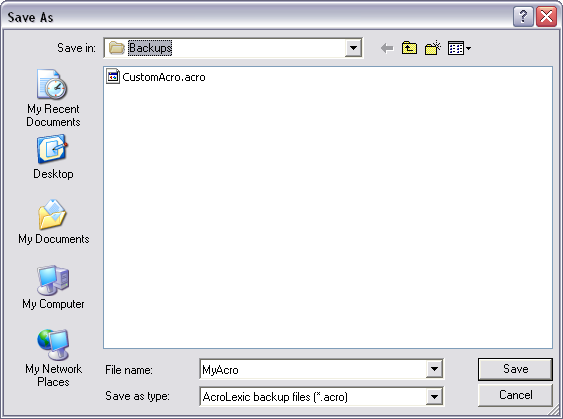Click the help question mark button
Viewport: 563px width, 419px height.
523,17
